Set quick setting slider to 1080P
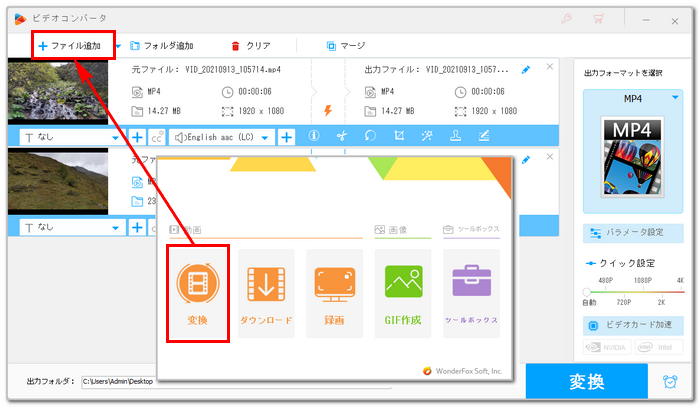The height and width of the screenshot is (407, 700). [x=643, y=280]
